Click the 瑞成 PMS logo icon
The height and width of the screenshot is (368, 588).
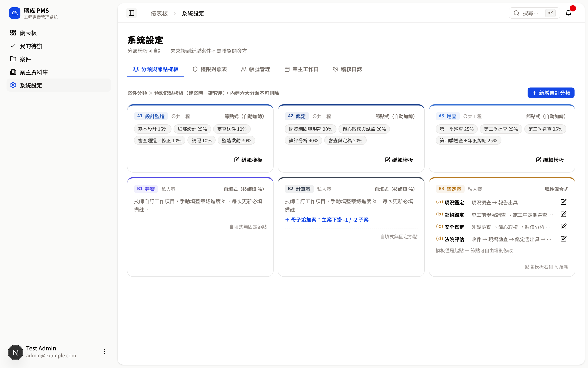(14, 13)
